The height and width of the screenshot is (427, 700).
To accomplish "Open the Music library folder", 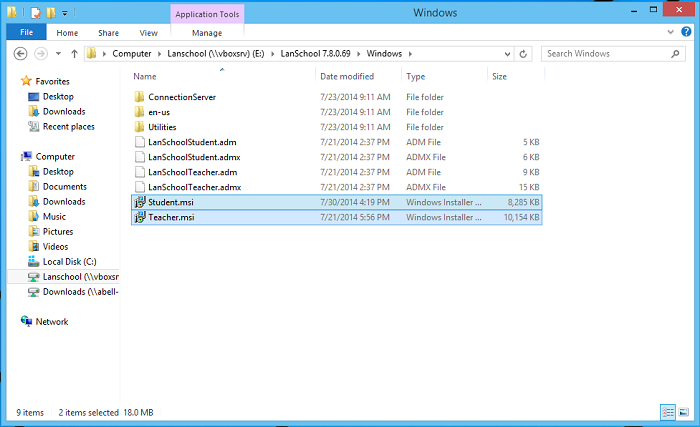I will point(54,216).
